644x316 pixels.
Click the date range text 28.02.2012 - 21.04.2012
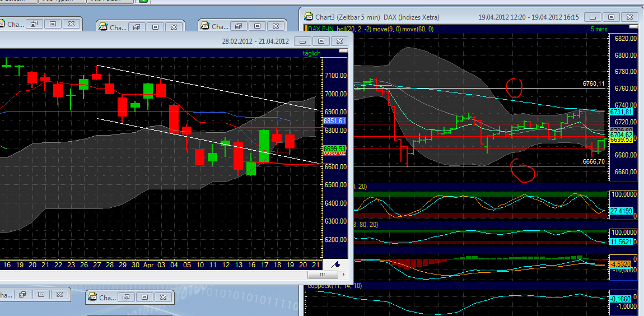(255, 41)
